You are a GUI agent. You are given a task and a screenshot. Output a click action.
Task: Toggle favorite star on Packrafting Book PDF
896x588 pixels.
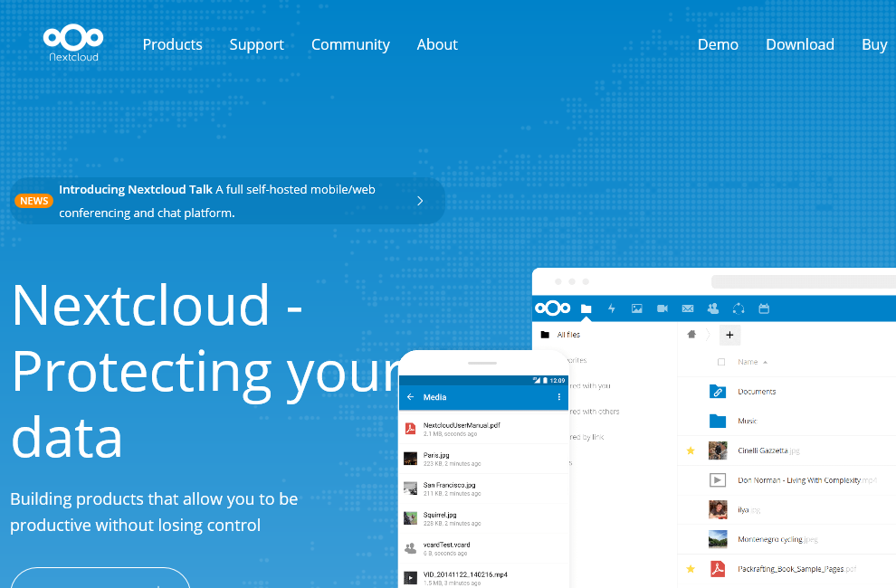pyautogui.click(x=691, y=569)
